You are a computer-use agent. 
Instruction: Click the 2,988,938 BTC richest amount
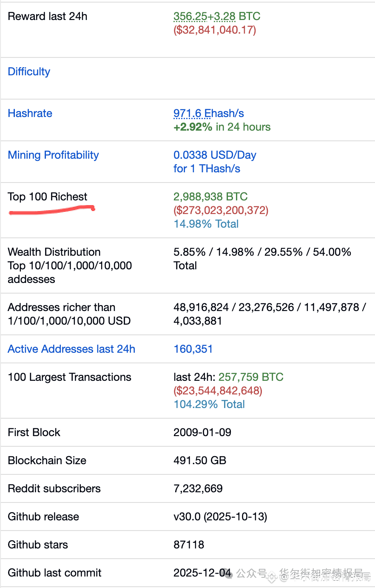210,197
